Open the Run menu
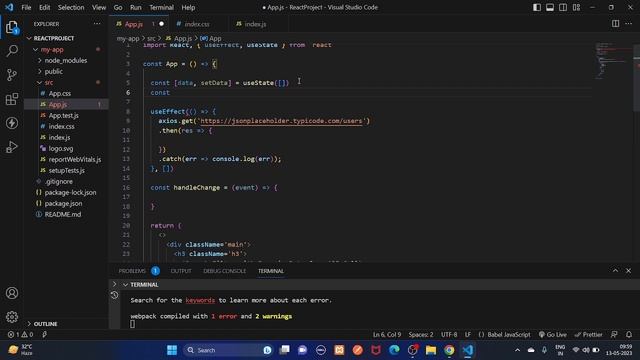640x360 pixels. (x=136, y=7)
